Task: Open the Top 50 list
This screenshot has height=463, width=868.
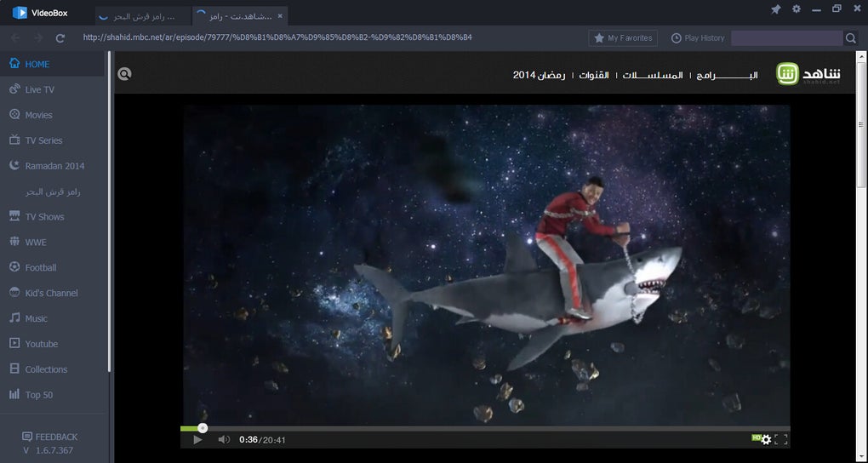Action: [x=52, y=395]
